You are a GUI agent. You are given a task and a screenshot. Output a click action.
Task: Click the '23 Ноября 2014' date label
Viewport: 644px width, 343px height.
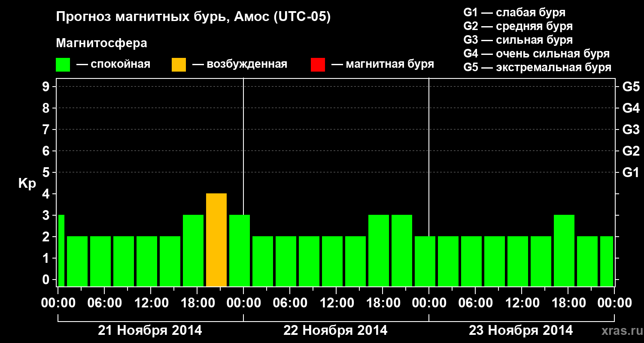521,331
